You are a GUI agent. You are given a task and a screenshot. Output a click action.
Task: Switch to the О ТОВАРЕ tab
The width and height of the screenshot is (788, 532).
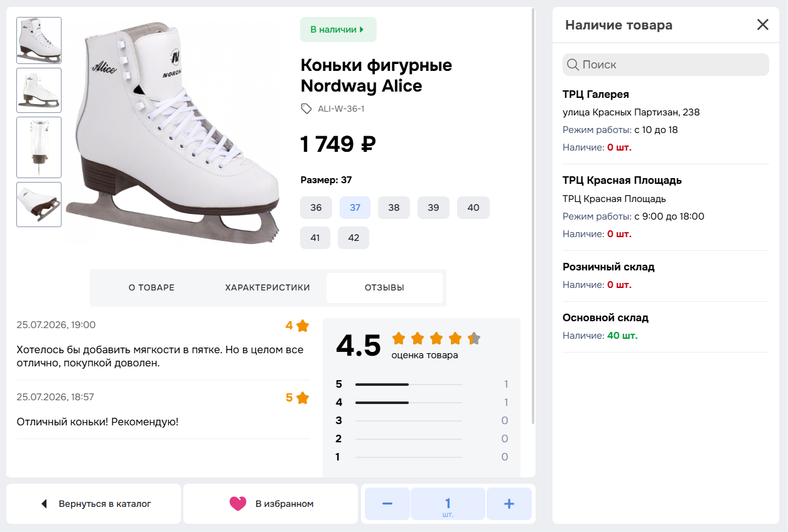tap(151, 288)
